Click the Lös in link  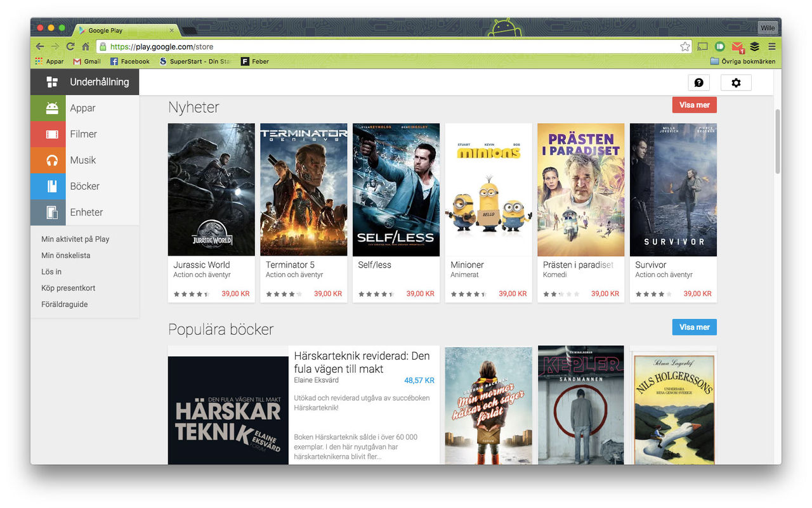[x=51, y=271]
